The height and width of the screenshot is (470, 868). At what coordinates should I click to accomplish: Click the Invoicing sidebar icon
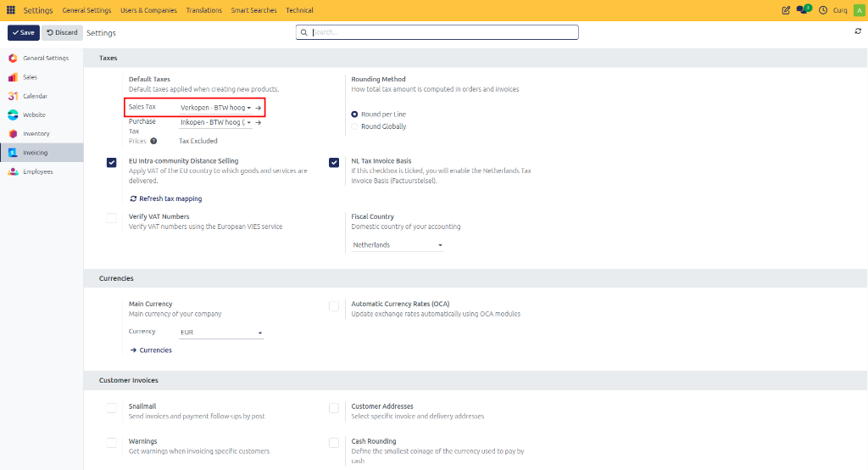pyautogui.click(x=13, y=153)
